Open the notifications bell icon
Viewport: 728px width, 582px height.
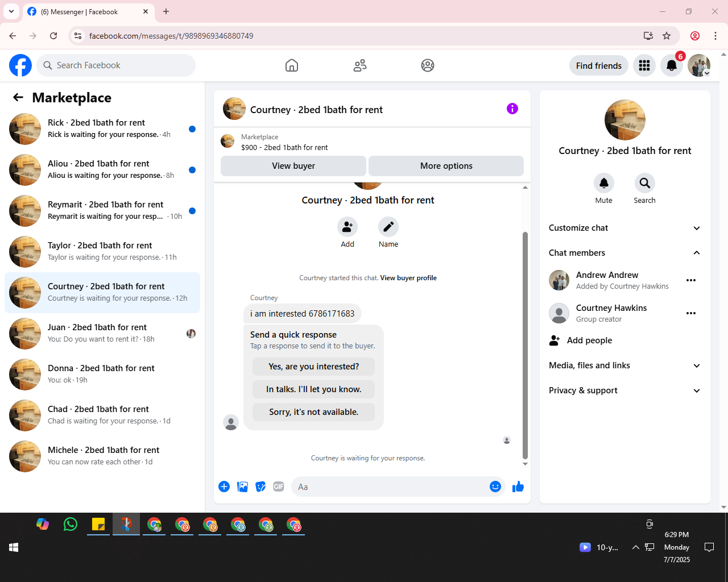coord(672,65)
